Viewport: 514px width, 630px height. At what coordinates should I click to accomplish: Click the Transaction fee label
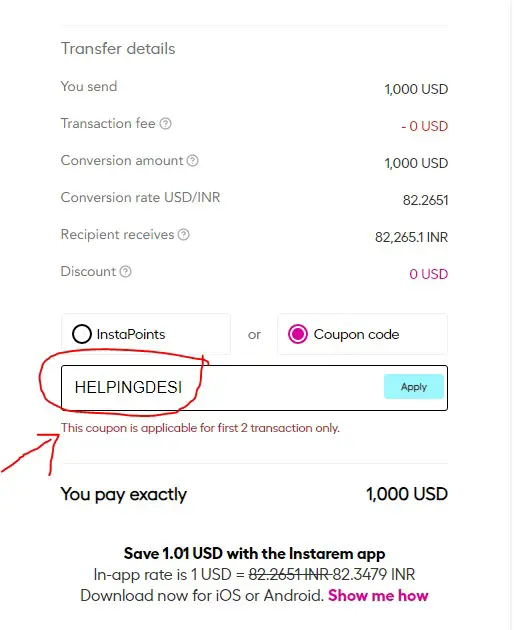coord(108,124)
